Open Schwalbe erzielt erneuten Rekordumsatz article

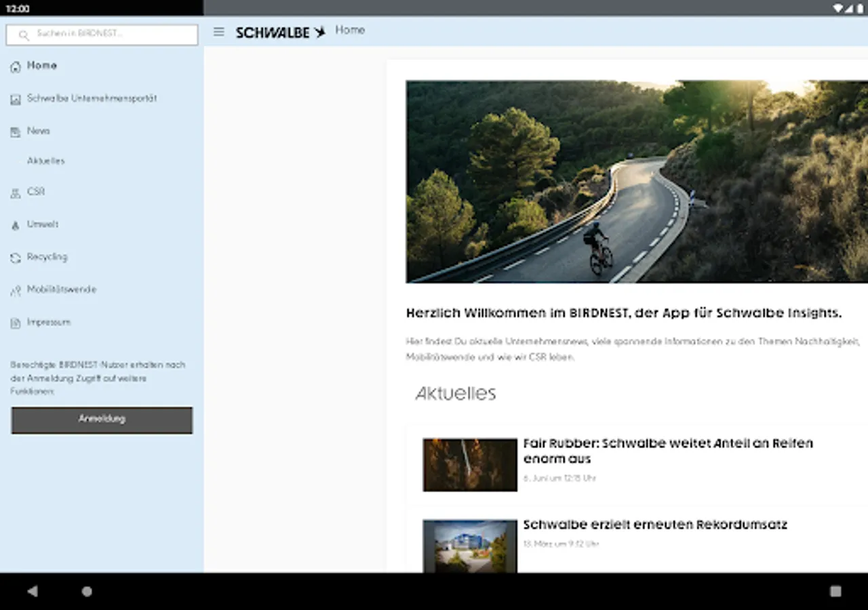[655, 525]
